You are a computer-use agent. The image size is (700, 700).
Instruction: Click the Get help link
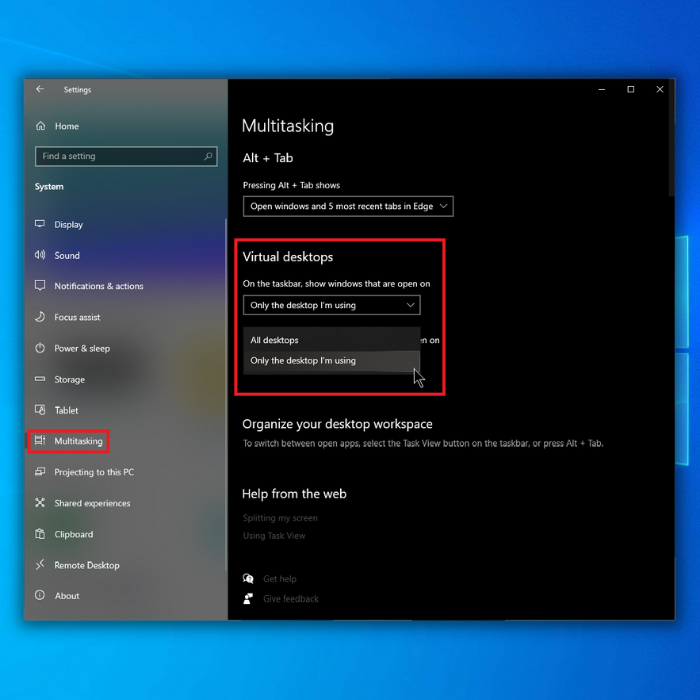[x=280, y=579]
